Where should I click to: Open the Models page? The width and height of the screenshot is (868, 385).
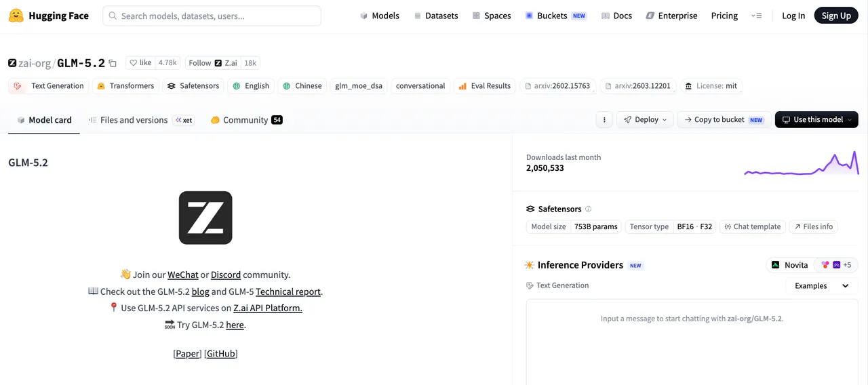pos(380,16)
